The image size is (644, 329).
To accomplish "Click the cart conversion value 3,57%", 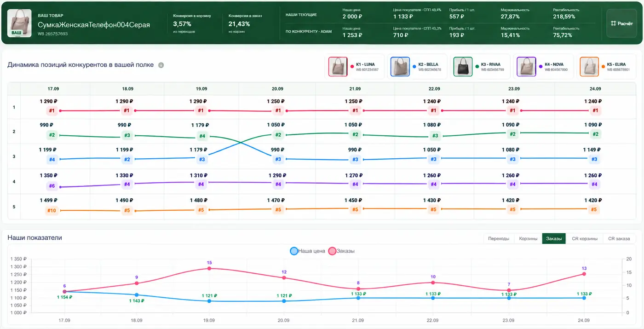I will (182, 24).
